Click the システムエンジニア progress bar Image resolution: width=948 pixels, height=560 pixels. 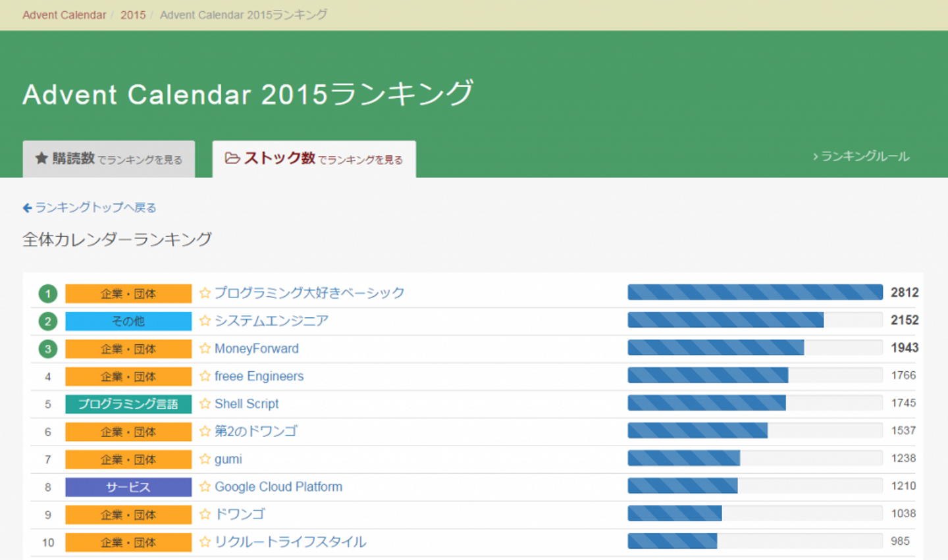coord(755,320)
